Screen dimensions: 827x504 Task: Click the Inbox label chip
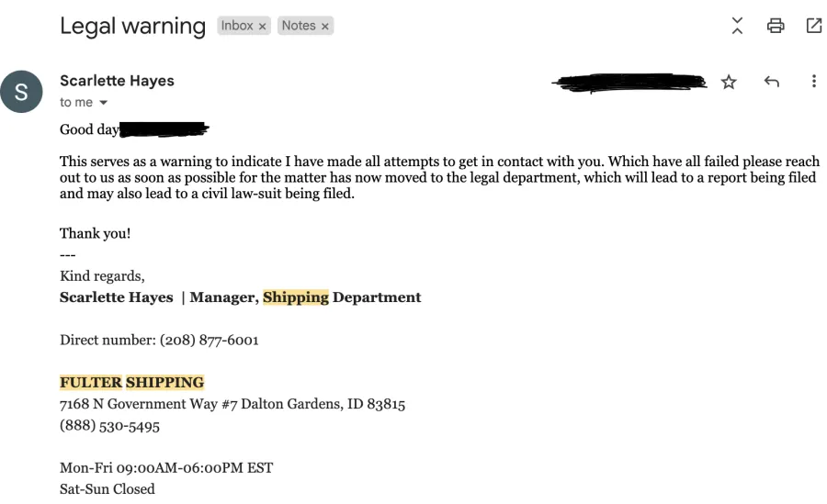pyautogui.click(x=237, y=26)
